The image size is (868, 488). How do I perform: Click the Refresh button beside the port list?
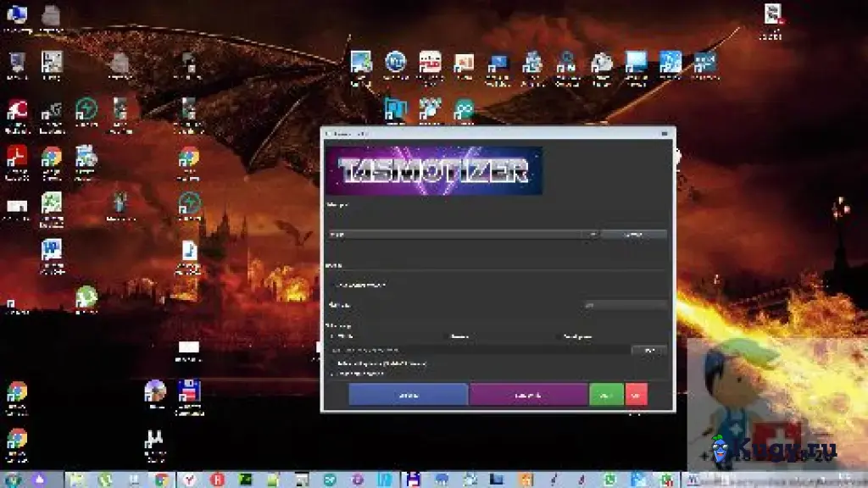(x=633, y=235)
